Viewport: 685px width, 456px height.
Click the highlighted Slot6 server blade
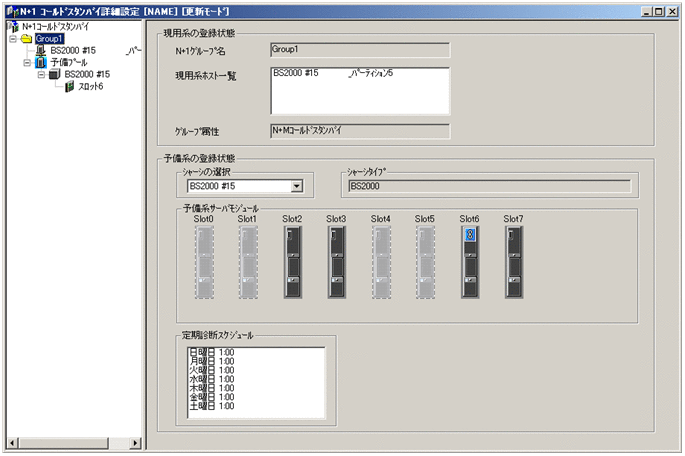(x=469, y=261)
